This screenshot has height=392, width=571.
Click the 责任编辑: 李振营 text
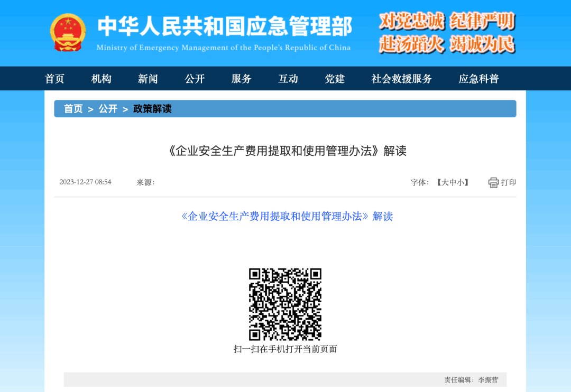[471, 380]
